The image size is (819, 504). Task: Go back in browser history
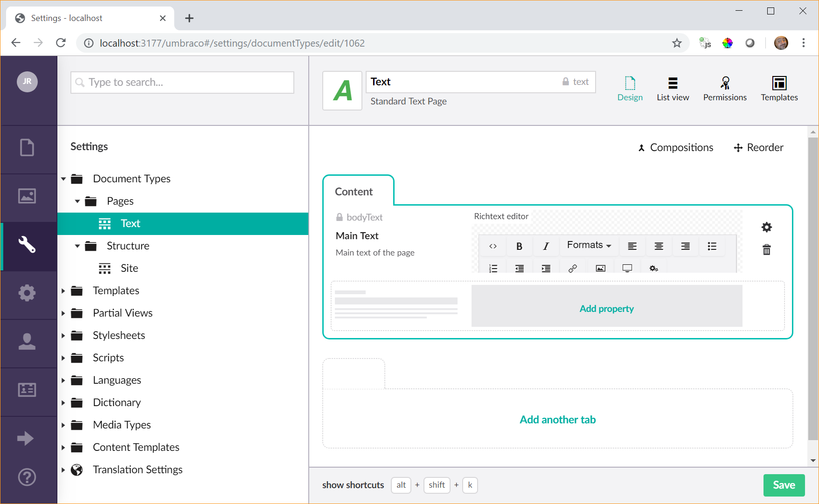pos(16,43)
